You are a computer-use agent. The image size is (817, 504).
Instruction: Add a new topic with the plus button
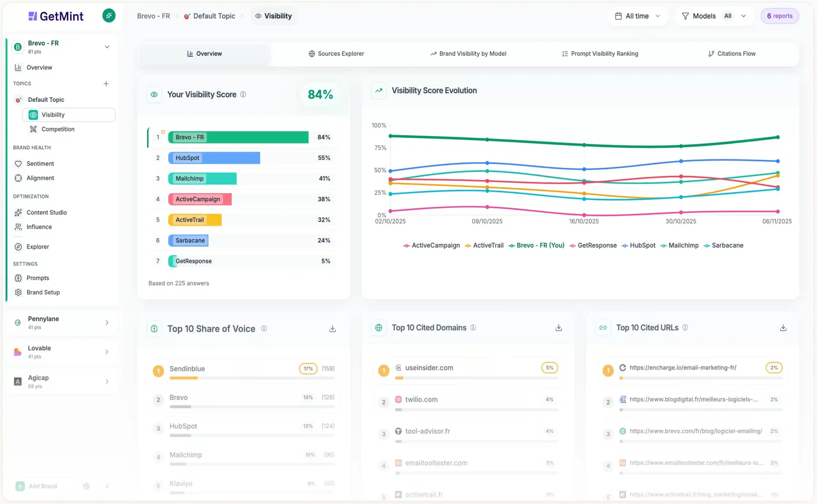106,83
